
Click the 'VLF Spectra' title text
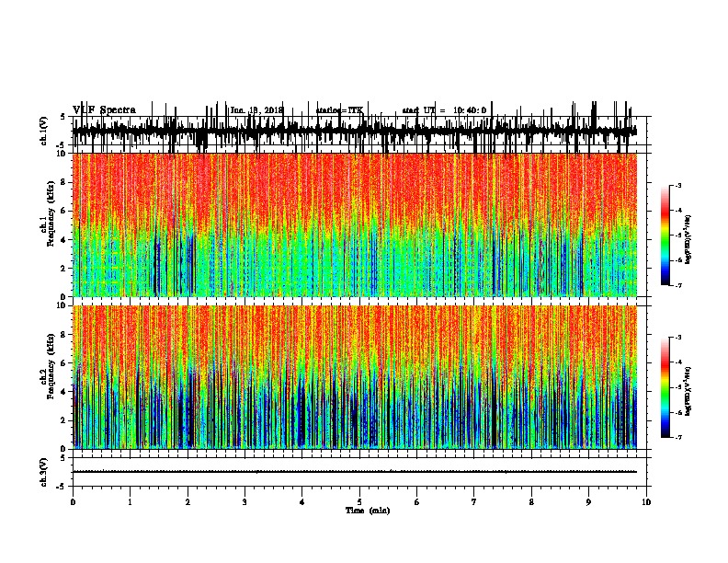tap(104, 110)
